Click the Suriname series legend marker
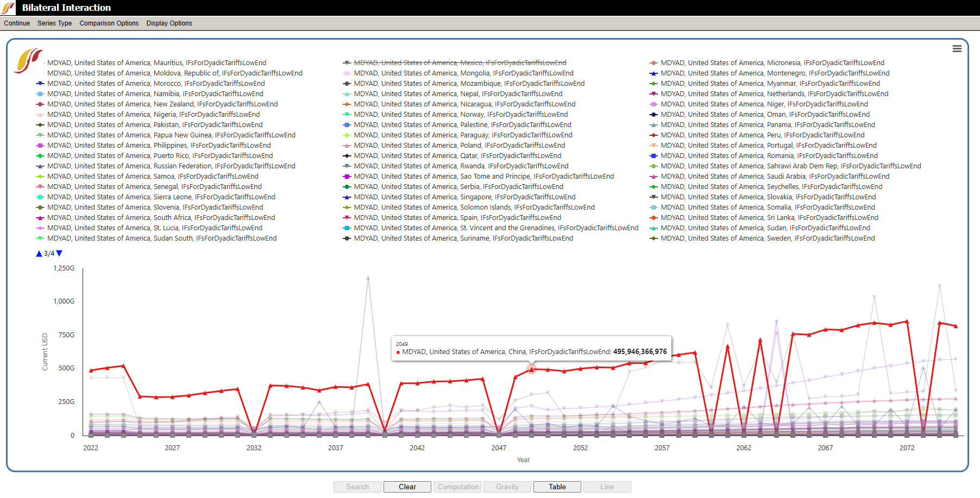The height and width of the screenshot is (498, 980). point(347,238)
